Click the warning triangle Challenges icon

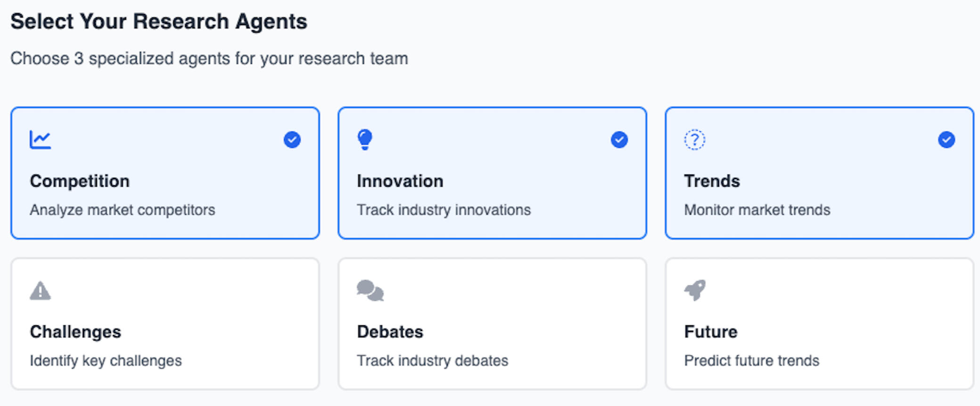(x=40, y=290)
